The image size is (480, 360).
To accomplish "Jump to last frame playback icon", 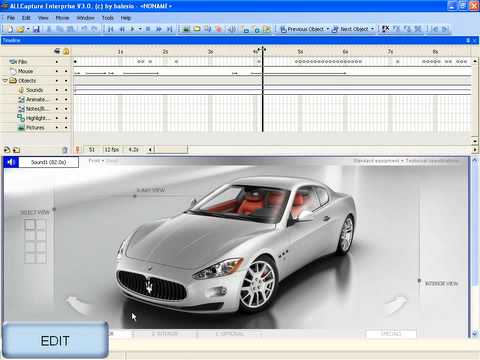I will tap(170, 29).
